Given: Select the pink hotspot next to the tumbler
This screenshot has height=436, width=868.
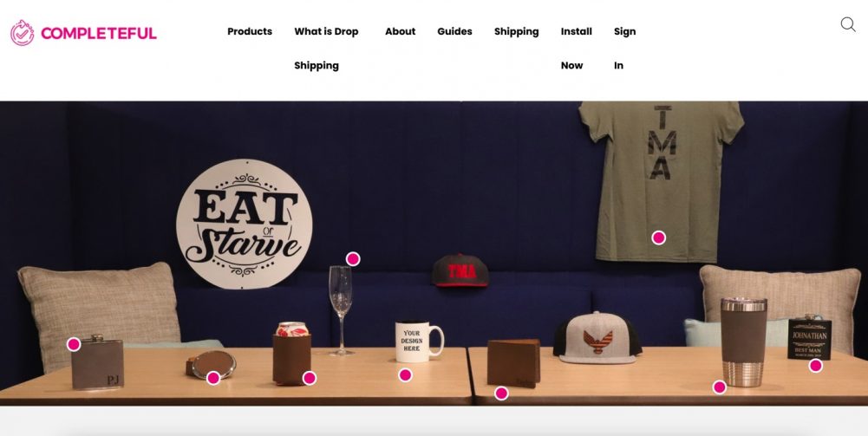Looking at the screenshot, I should 719,387.
